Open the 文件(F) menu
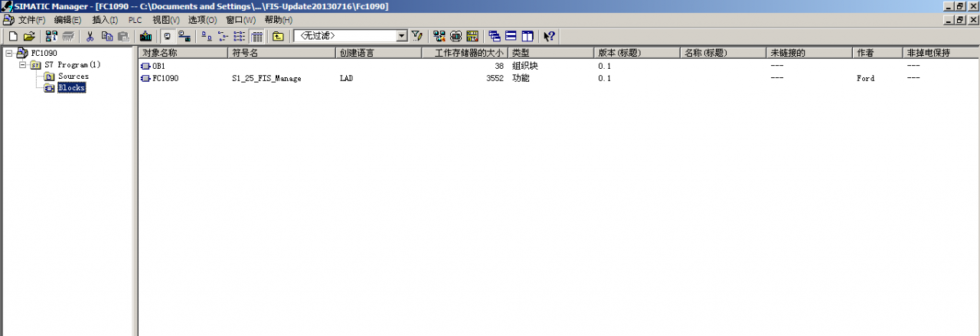The height and width of the screenshot is (336, 980). coord(31,20)
